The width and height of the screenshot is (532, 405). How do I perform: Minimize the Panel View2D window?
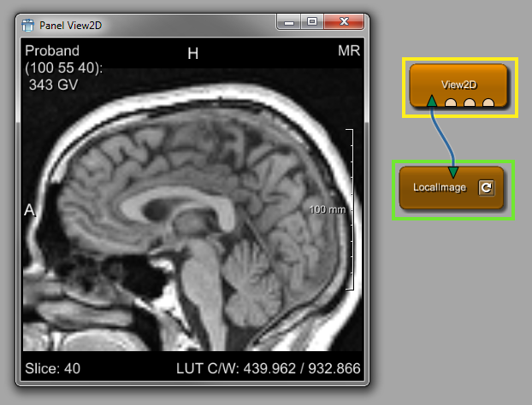pyautogui.click(x=291, y=21)
